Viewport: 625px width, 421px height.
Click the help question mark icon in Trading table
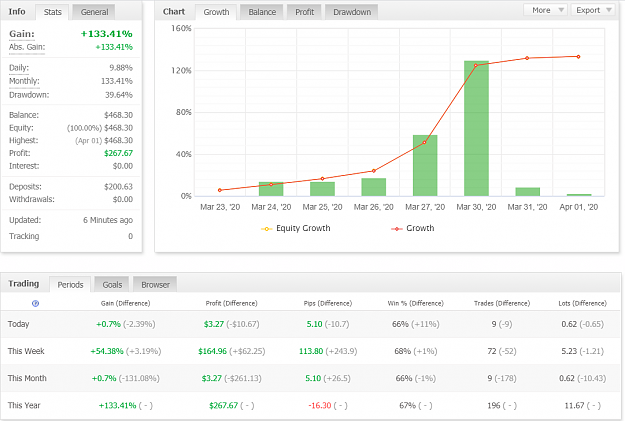(35, 303)
